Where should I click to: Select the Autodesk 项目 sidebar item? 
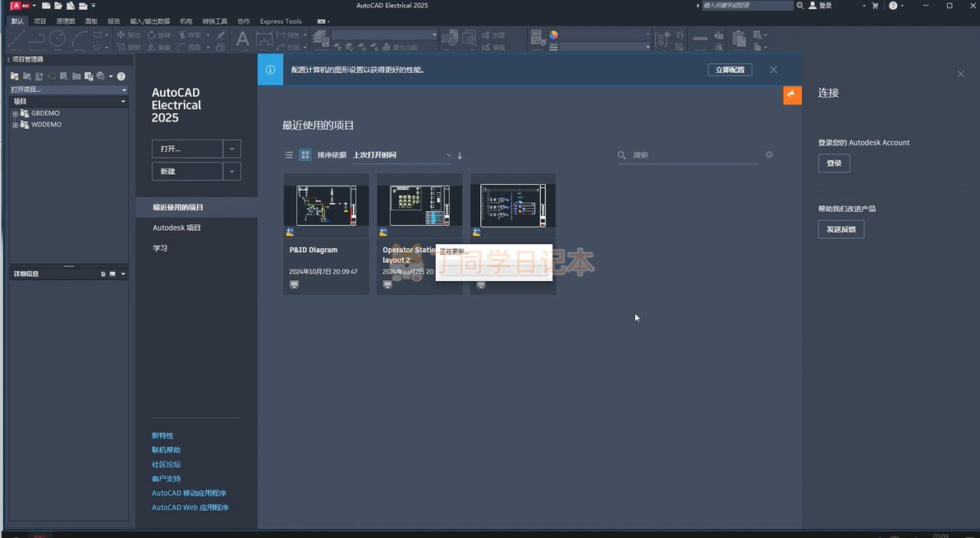pyautogui.click(x=176, y=228)
